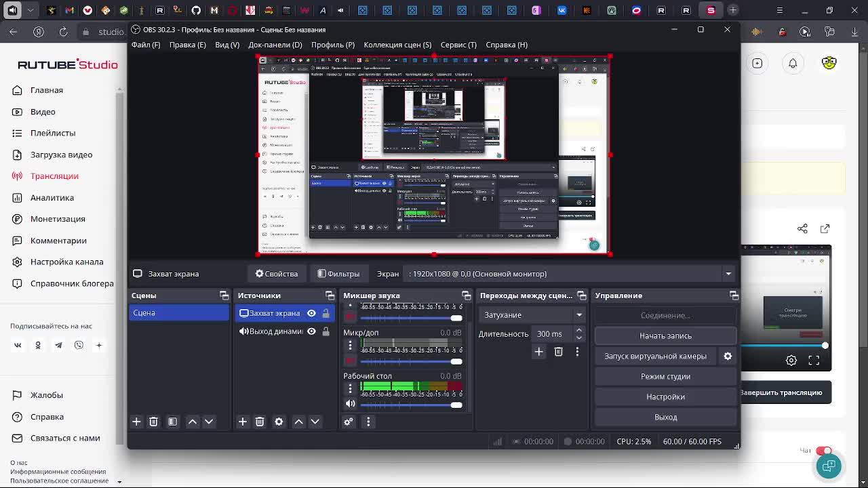The width and height of the screenshot is (868, 488).
Task: Toggle visibility of Выход динамиков source
Action: (311, 331)
